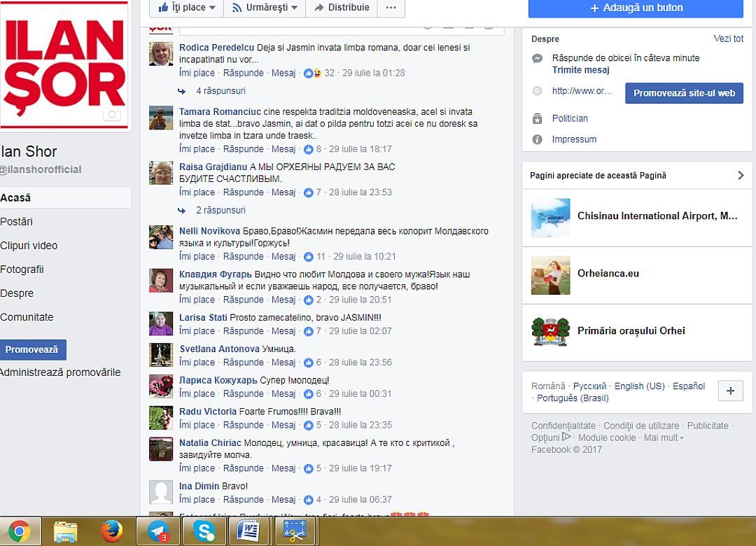Click the like icon on Nelli Novikova's comment
Screen dimensions: 756x546
click(309, 257)
